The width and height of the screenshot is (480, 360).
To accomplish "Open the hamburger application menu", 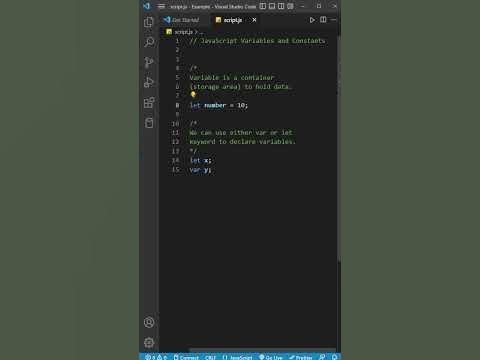I will [161, 6].
